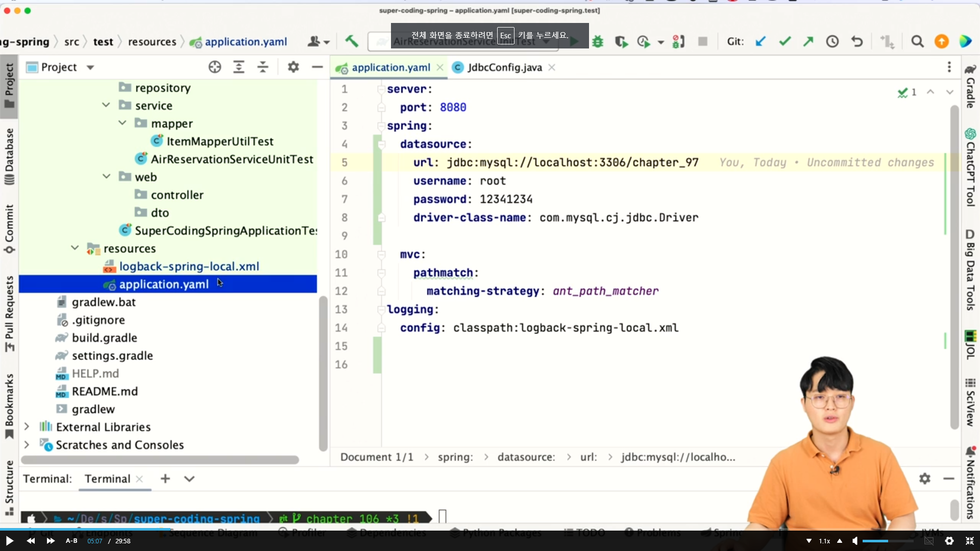Viewport: 980px width, 551px height.
Task: Switch to JdbcConfig.java tab
Action: pos(504,67)
